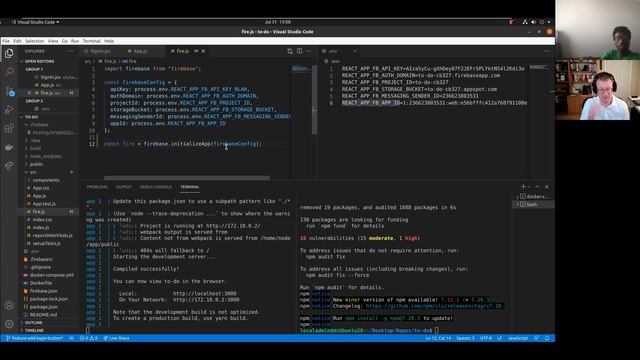Switch to the SignIn.jsx editor tab
This screenshot has width=640, height=360.
pos(100,51)
